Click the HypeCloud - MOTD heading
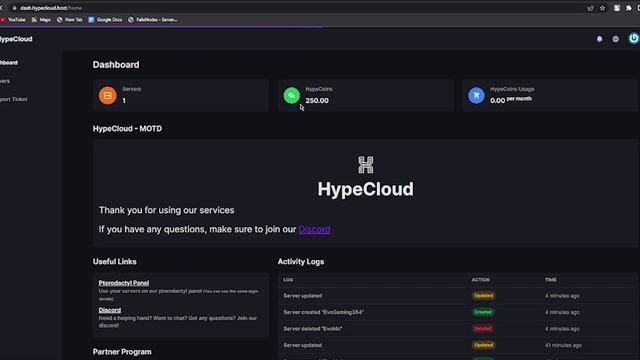 tap(127, 129)
